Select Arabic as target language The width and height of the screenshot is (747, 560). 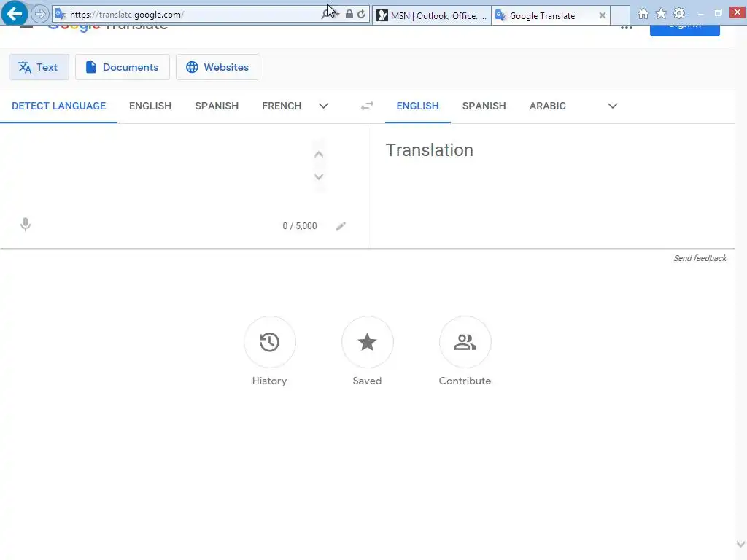[548, 106]
